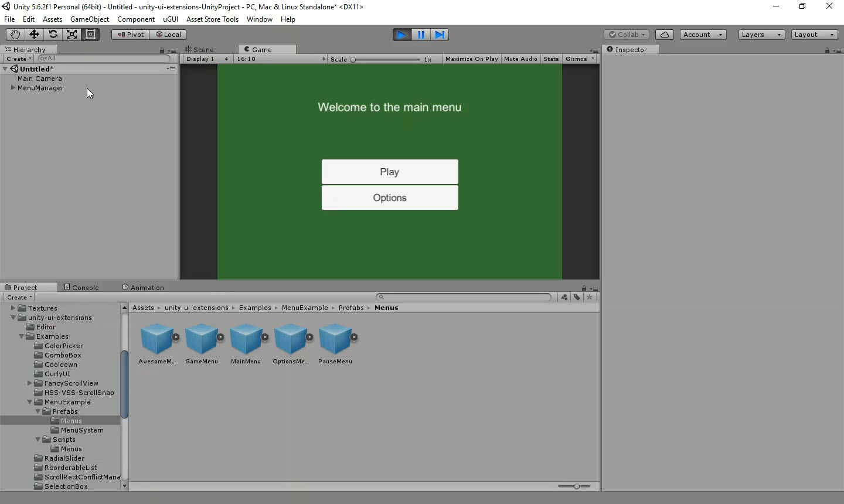Screen dimensions: 844x504
Task: Toggle Maximize On Play
Action: click(x=472, y=59)
